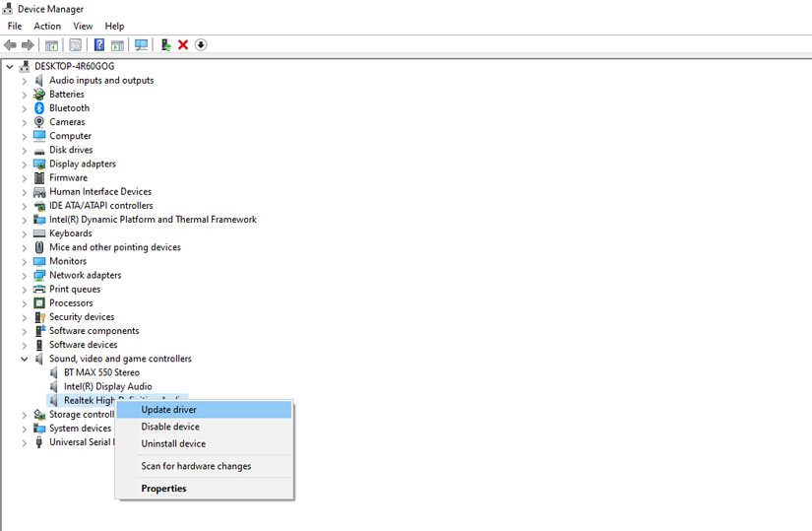This screenshot has height=531, width=812.
Task: Click the Universal Serial Bus plug icon
Action: 39,442
